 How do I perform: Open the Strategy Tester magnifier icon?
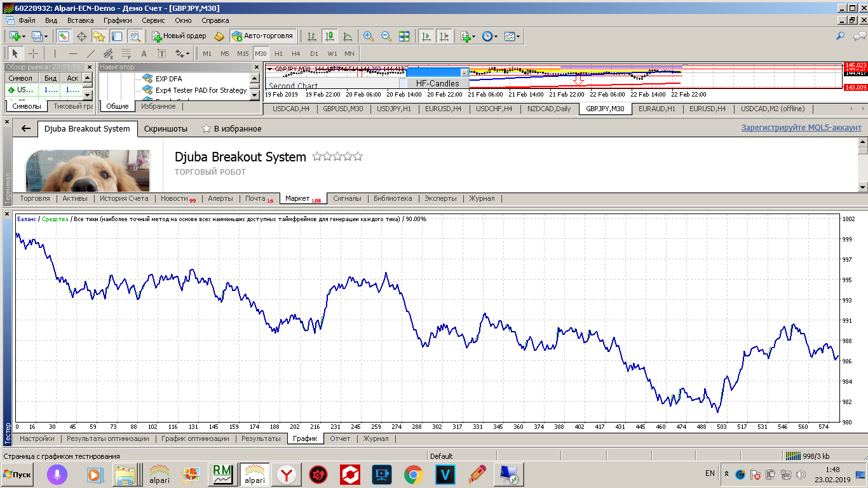(x=135, y=36)
